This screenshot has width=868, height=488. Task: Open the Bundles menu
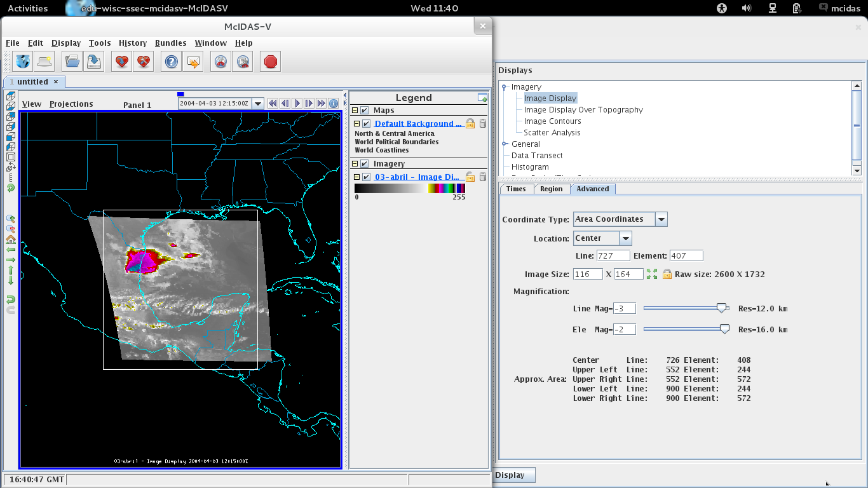[170, 43]
